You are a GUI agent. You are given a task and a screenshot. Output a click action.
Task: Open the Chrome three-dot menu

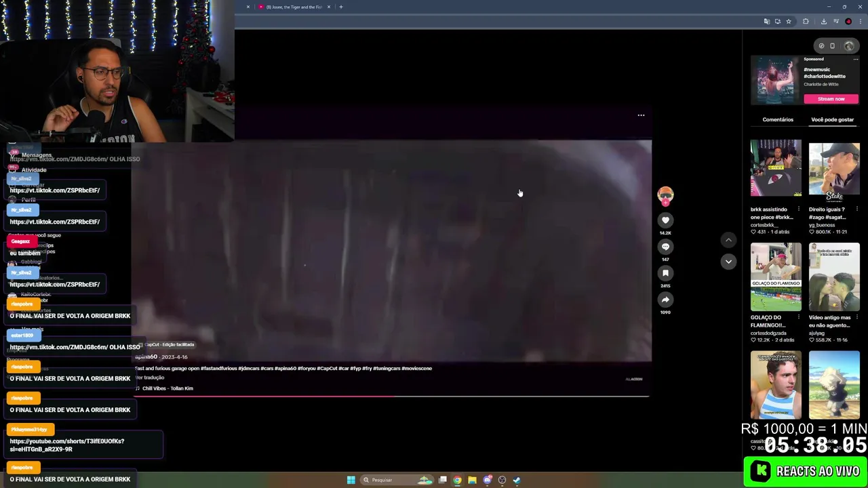(x=860, y=22)
